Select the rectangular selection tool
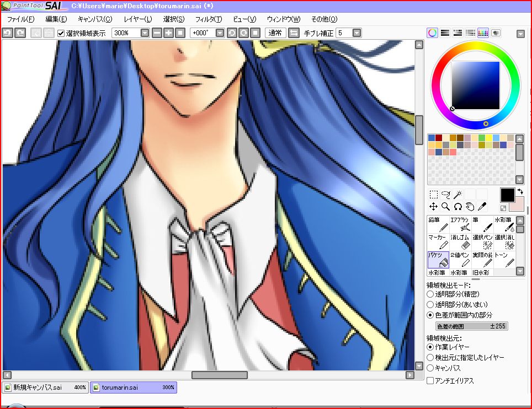The height and width of the screenshot is (409, 532). pos(433,195)
